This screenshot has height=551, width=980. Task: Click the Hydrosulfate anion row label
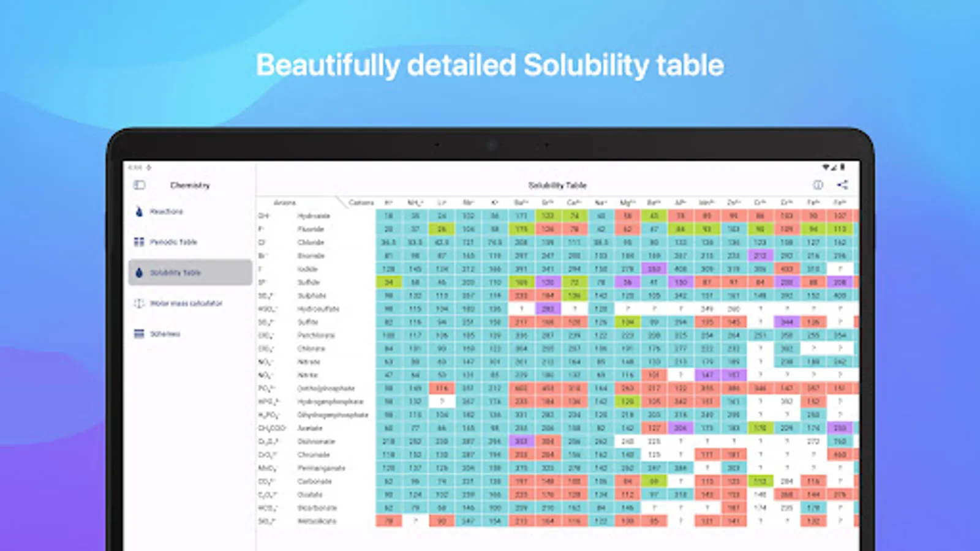pyautogui.click(x=318, y=309)
